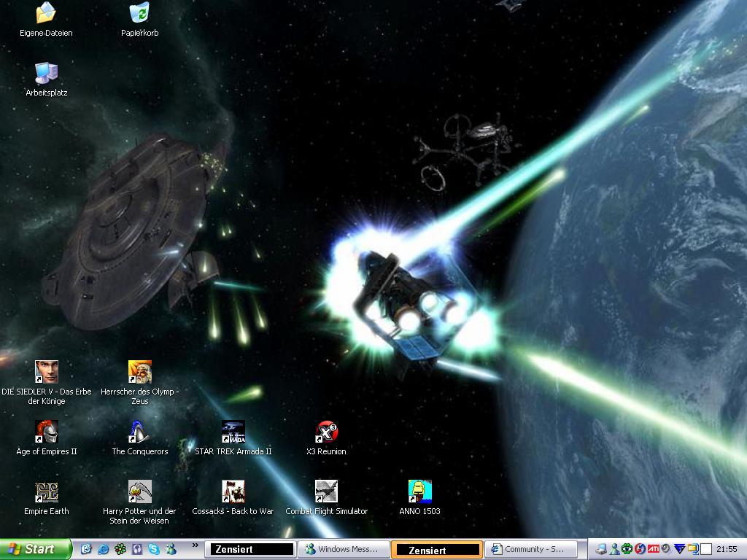Switch to Windows Messenger taskbar window
The height and width of the screenshot is (560, 747).
(x=342, y=549)
